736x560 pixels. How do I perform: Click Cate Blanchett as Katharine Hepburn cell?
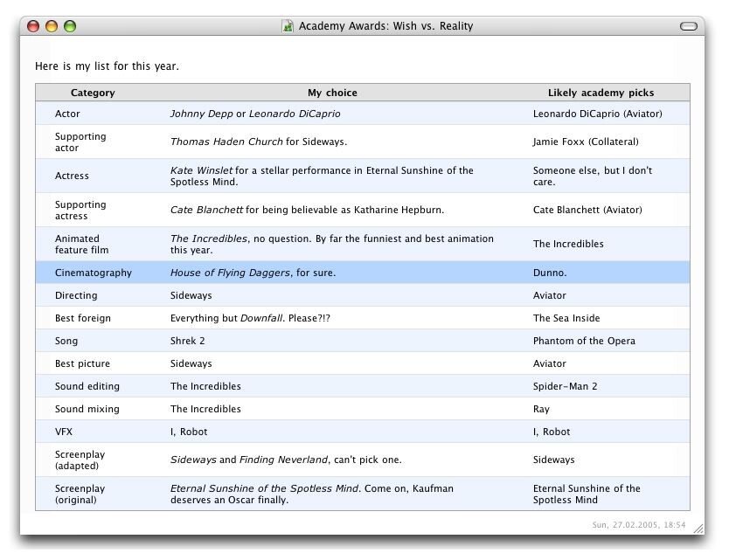[x=307, y=210]
